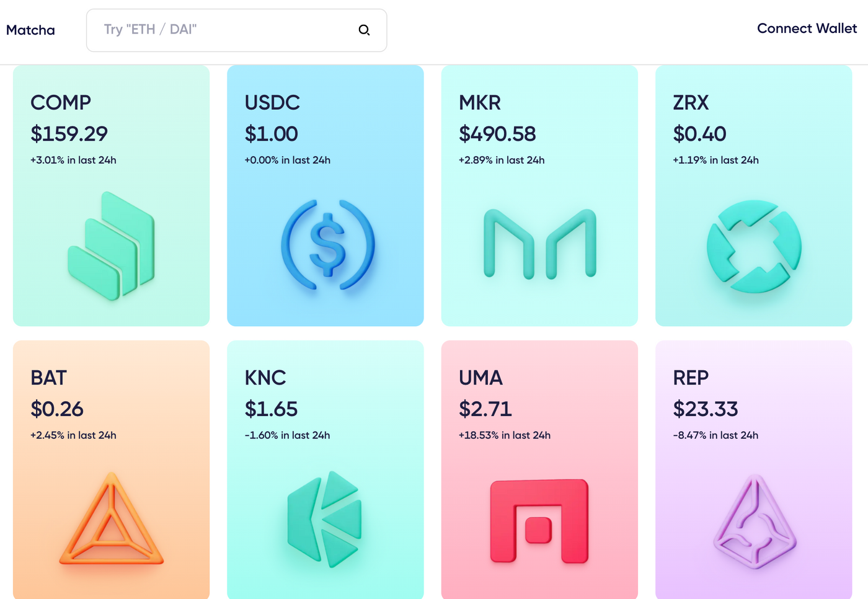The image size is (868, 599).
Task: Click the REP purple pyramid logo
Action: click(x=755, y=521)
